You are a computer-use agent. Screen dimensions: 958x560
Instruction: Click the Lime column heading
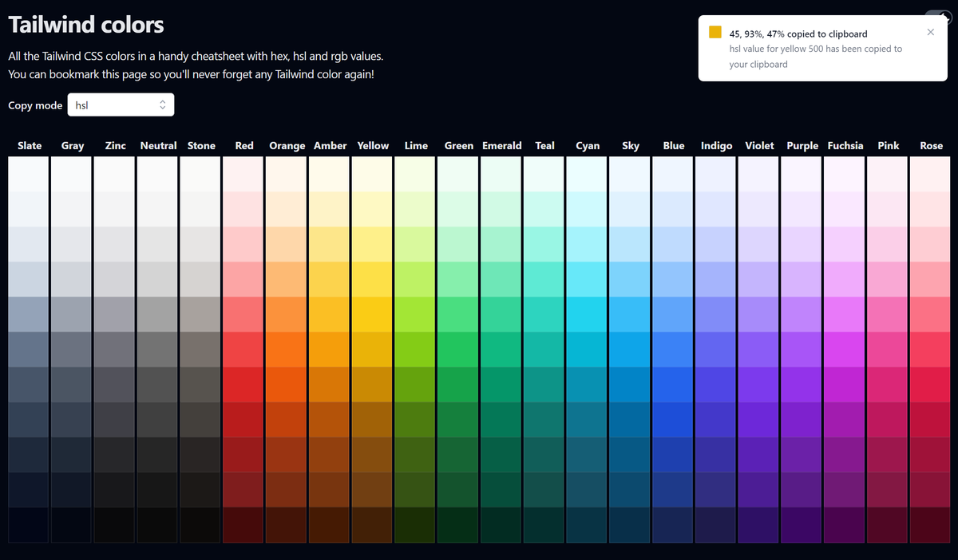416,146
